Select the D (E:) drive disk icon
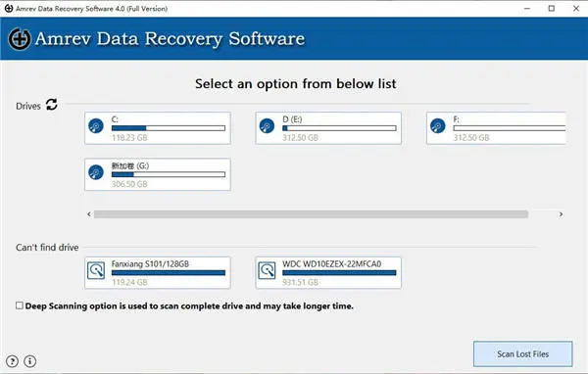 pos(267,126)
